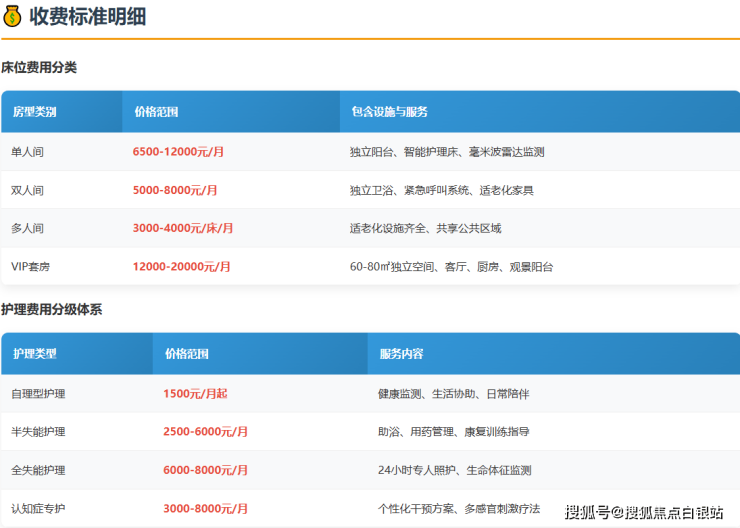Click the 搜狐号@搜狐焦点白银站 watermark
The height and width of the screenshot is (528, 740).
644,513
